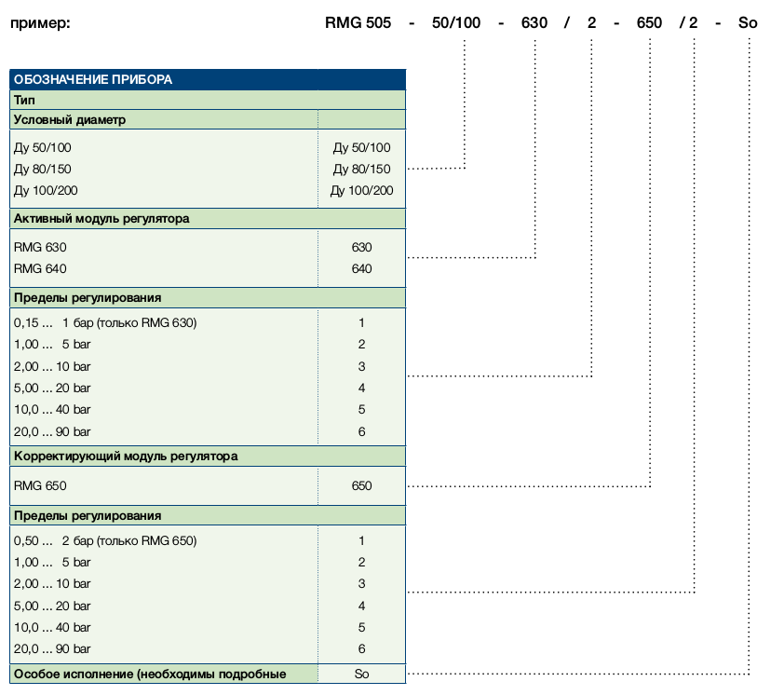
Task: Click the Ду 100/200 left-column entry
Action: pyautogui.click(x=46, y=191)
